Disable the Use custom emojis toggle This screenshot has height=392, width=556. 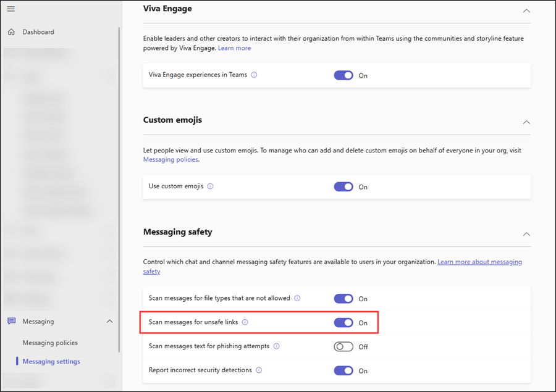point(343,186)
